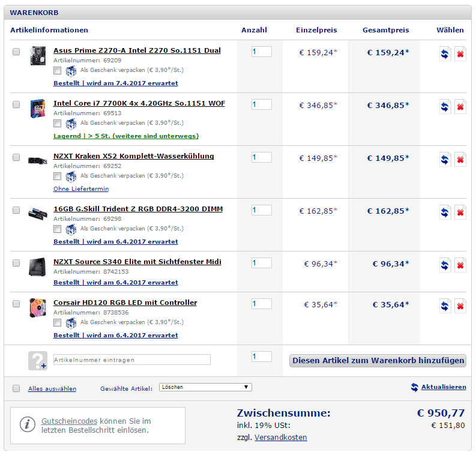
Task: Click the Artikelnummer eintragen input field
Action: click(x=132, y=360)
